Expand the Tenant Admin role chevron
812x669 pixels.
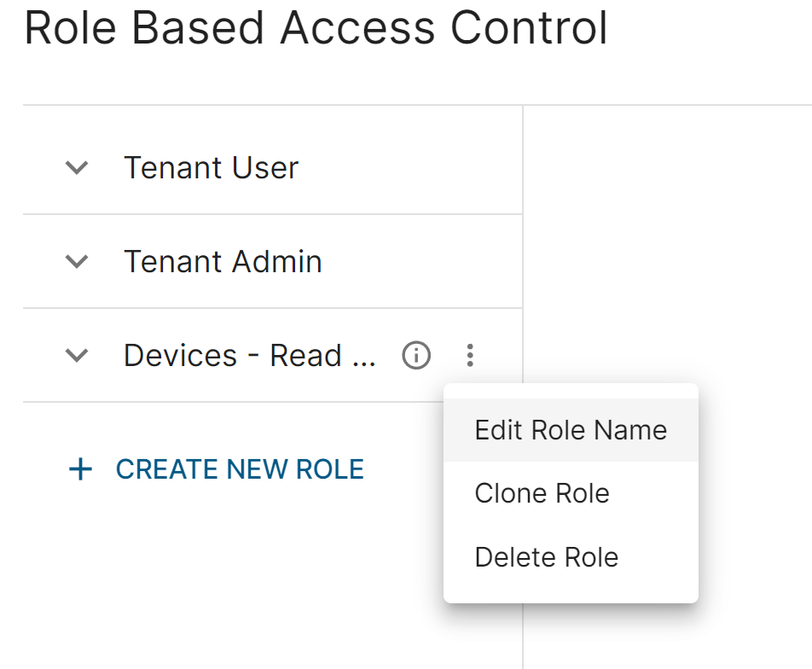pyautogui.click(x=77, y=261)
